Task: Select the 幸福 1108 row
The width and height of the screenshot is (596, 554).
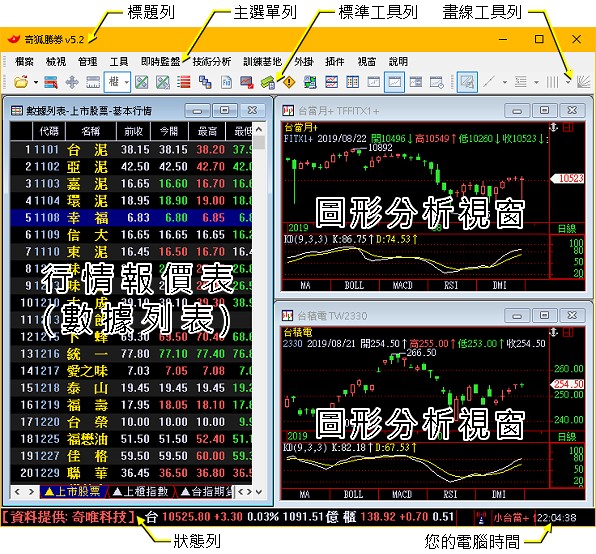Action: click(x=131, y=218)
